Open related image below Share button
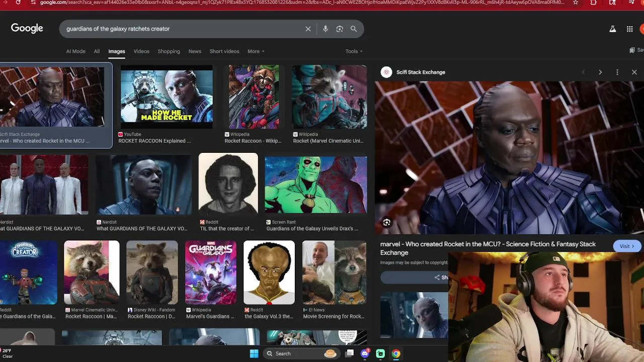 [414, 315]
